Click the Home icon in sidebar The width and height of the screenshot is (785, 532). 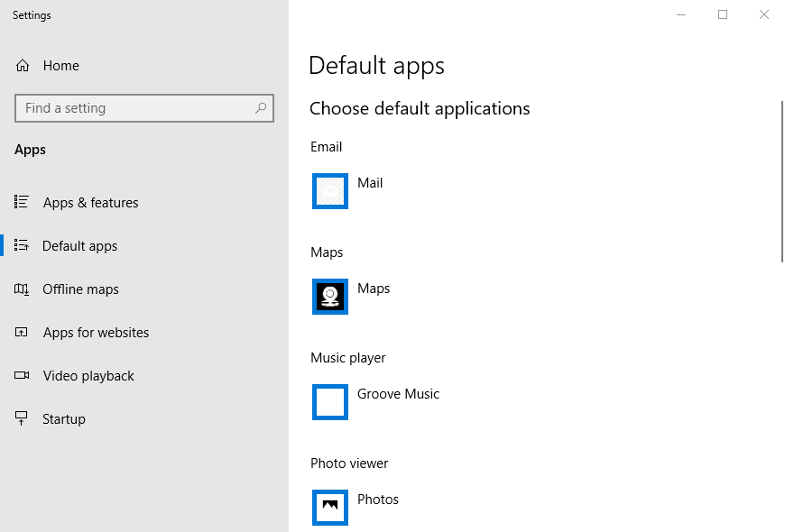[23, 66]
